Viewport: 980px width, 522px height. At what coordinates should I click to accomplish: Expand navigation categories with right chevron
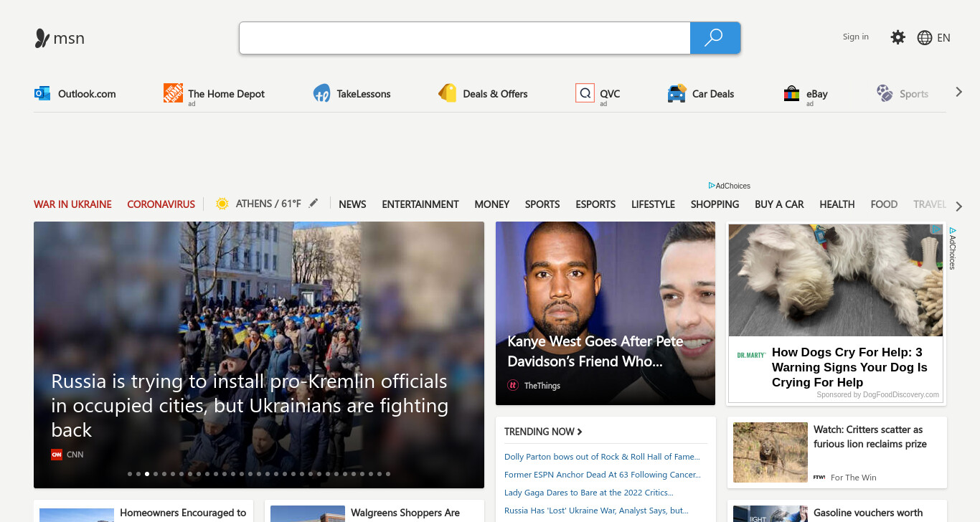(959, 207)
